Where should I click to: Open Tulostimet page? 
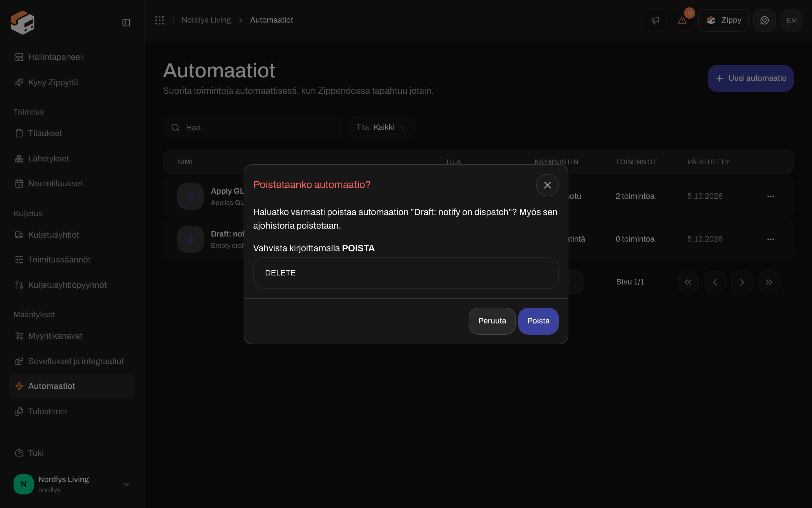click(x=72, y=411)
